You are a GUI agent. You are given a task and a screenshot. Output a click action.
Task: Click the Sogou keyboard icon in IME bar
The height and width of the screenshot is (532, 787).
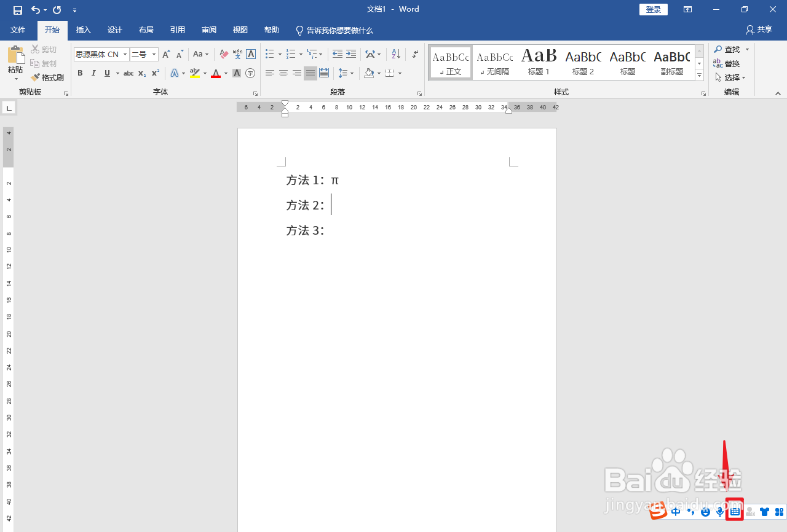point(735,511)
